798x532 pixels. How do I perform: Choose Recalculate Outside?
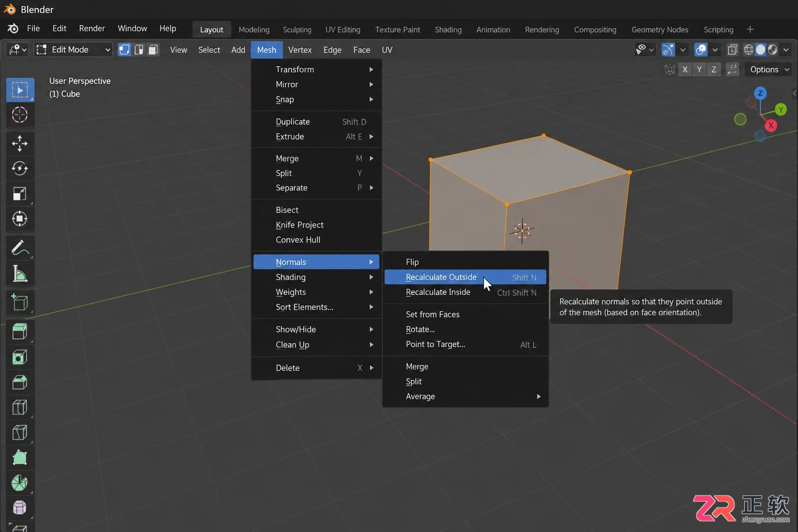tap(465, 277)
